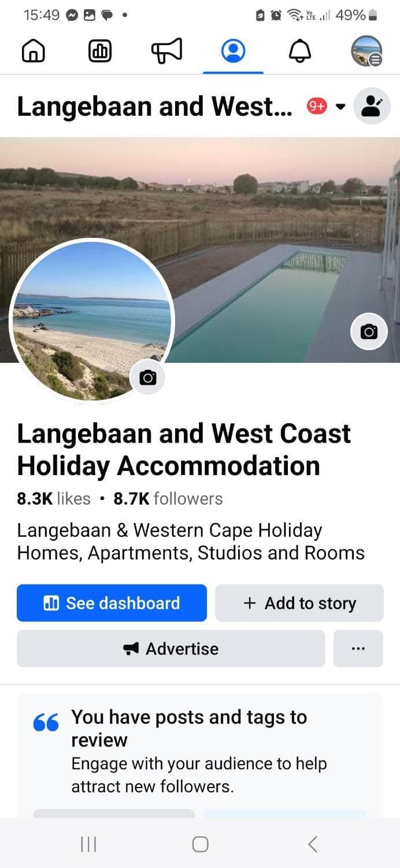Image resolution: width=400 pixels, height=868 pixels.
Task: Tap the red 9+ notification badge
Action: (317, 106)
